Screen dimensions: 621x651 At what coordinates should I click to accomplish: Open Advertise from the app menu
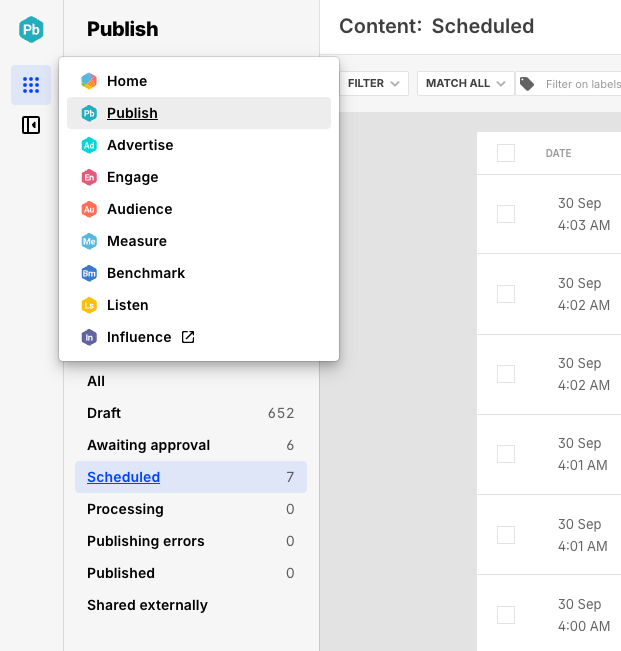coord(199,145)
